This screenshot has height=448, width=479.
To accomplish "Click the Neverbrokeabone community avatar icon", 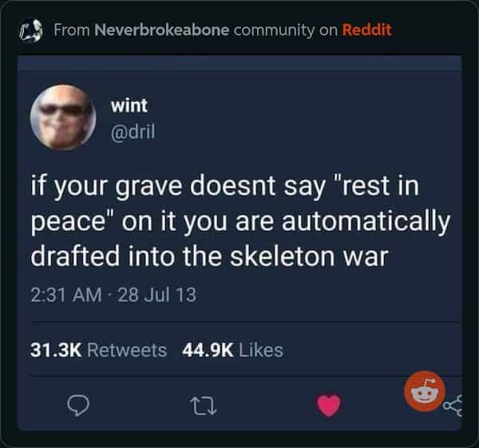I will [x=30, y=30].
